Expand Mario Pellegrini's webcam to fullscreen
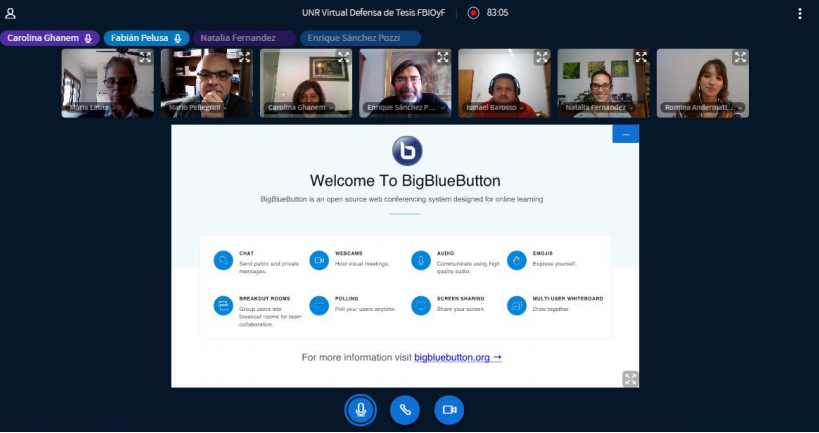 tap(244, 58)
